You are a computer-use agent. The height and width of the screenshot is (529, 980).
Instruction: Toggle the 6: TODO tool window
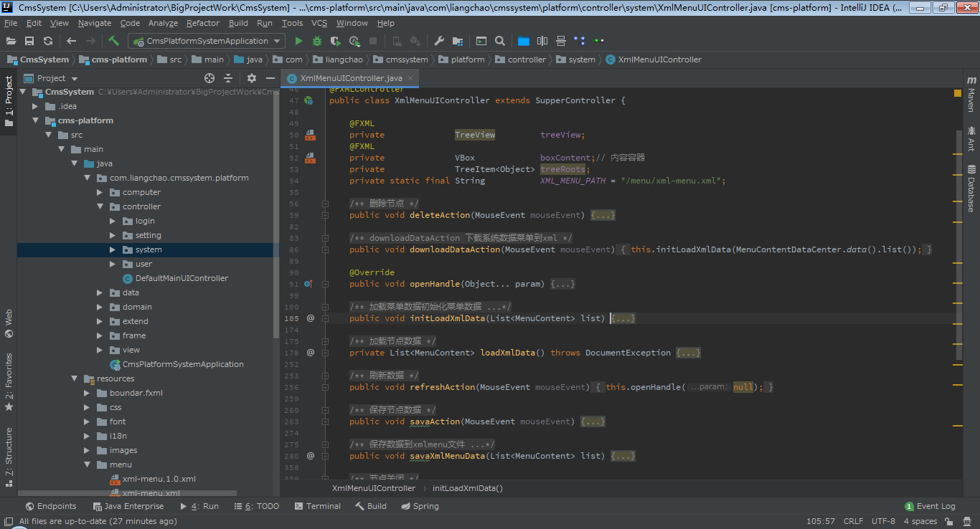[x=257, y=506]
